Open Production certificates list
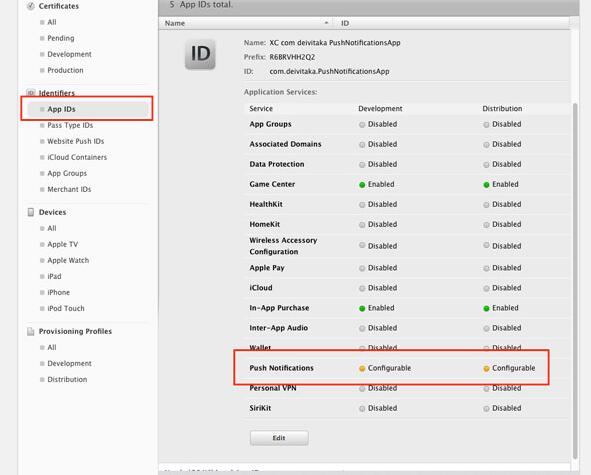 (x=65, y=70)
